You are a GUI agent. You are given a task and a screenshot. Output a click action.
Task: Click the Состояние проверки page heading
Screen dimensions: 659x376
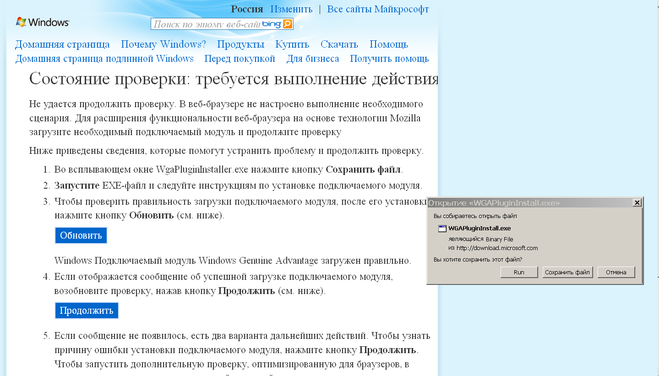[x=234, y=79]
